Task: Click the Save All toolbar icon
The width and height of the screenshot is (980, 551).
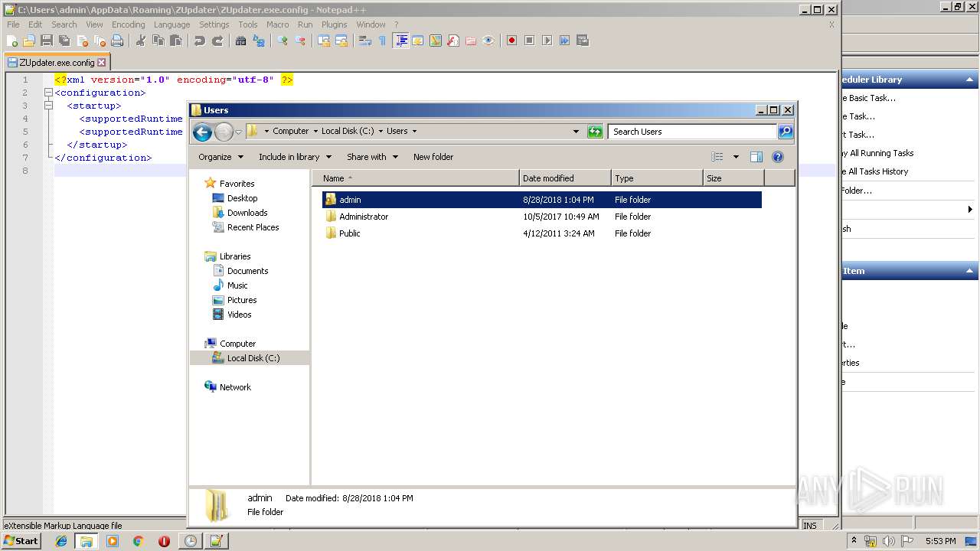Action: 64,41
